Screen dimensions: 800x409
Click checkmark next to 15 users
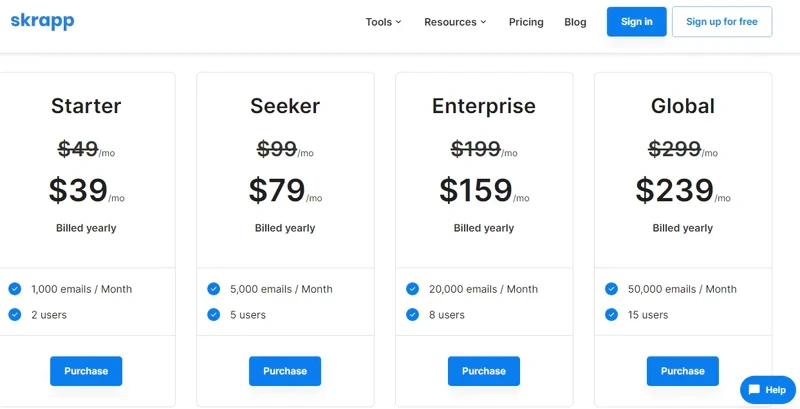(612, 315)
